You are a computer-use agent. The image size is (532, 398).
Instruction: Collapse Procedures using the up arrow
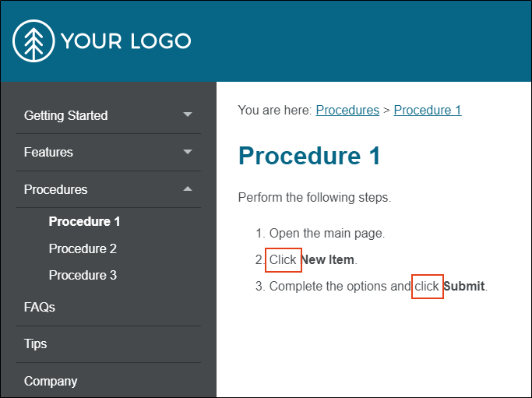188,188
